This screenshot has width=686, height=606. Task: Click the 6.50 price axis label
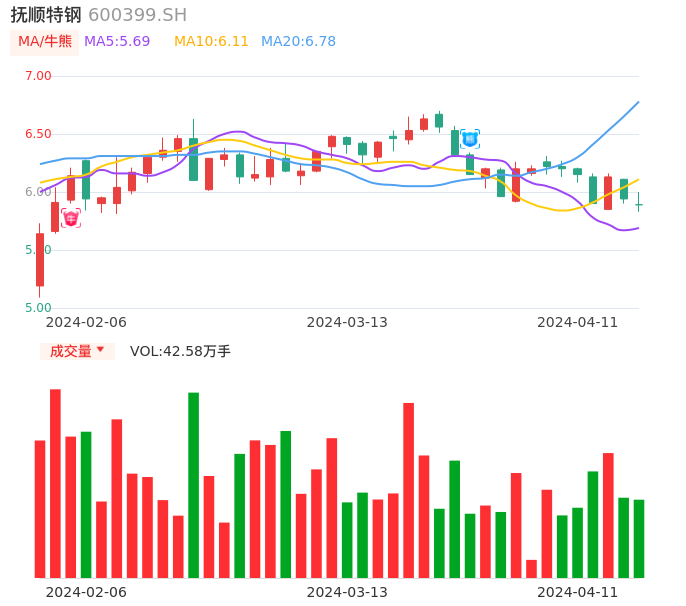coord(38,134)
